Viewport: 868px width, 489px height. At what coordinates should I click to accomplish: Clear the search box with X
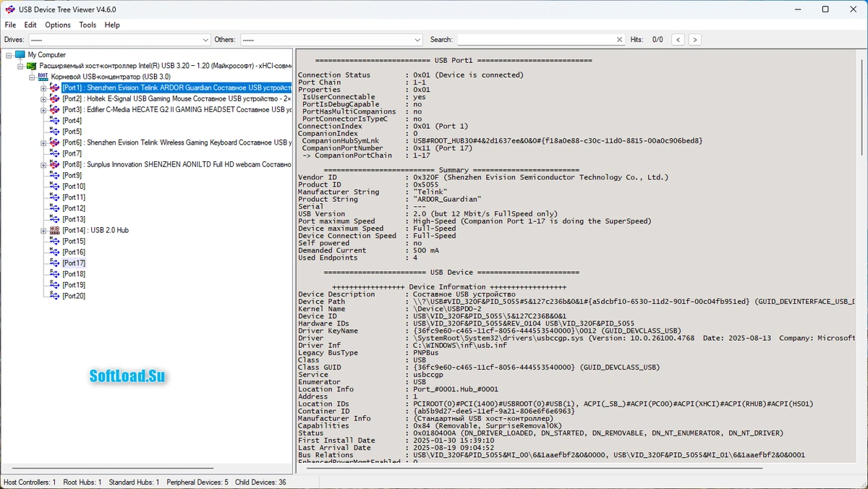(619, 40)
